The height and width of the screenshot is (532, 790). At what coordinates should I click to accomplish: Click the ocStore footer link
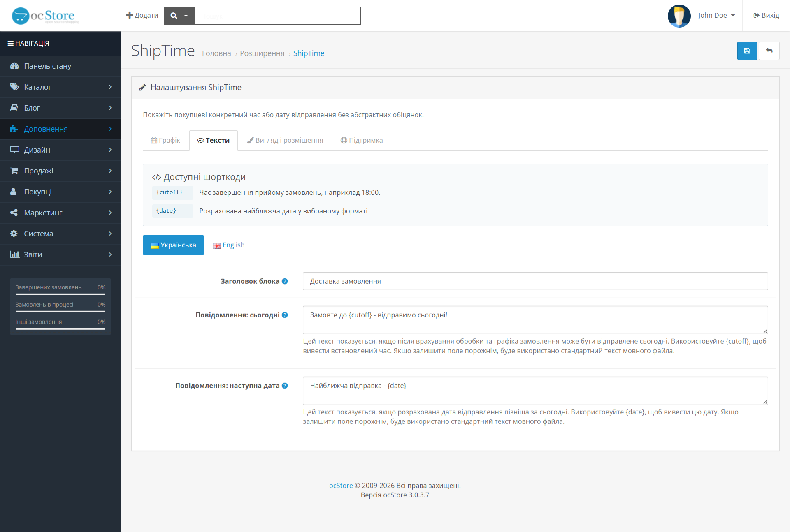[341, 486]
